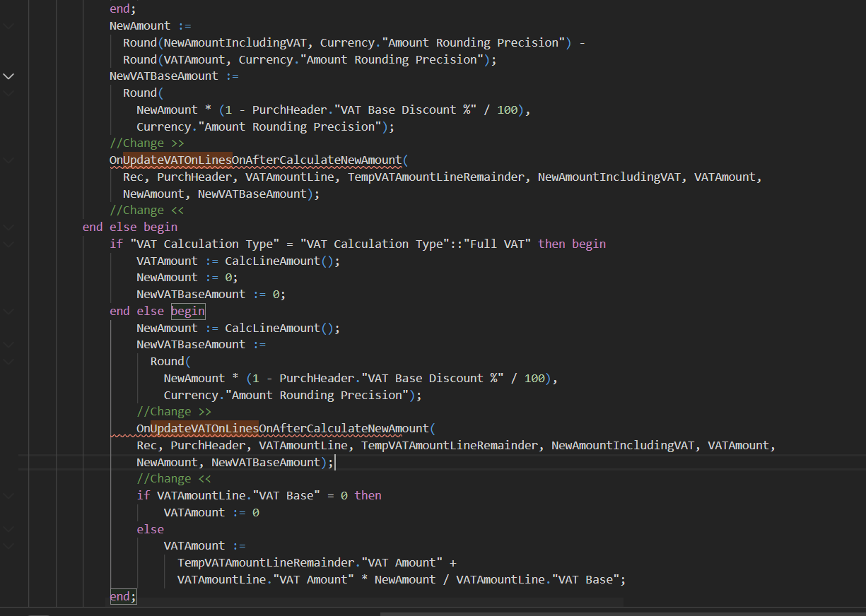Collapse the fold beside the Full VAT if statement
The height and width of the screenshot is (616, 866).
[x=8, y=244]
